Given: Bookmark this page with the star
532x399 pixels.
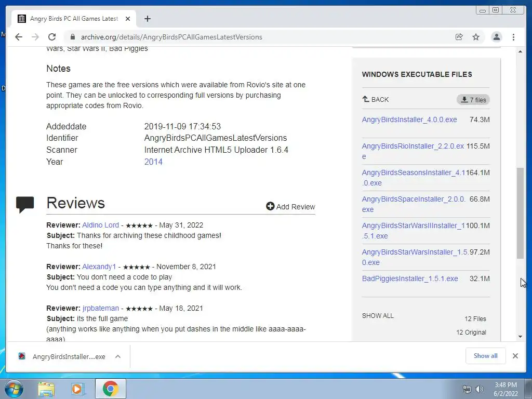Looking at the screenshot, I should [476, 37].
